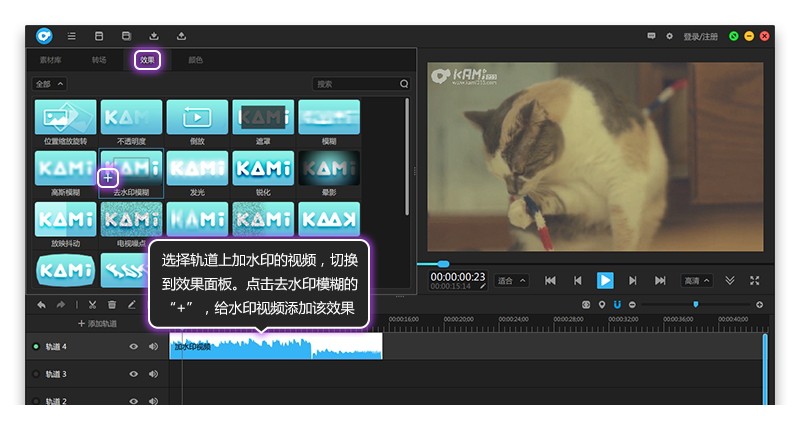Click the Kami app logo icon
The image size is (800, 421).
click(x=44, y=36)
